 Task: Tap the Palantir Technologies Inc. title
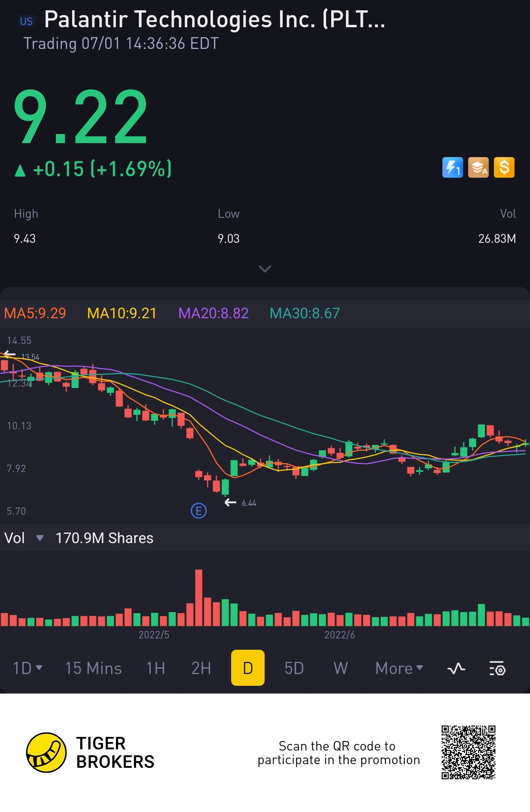coord(215,19)
